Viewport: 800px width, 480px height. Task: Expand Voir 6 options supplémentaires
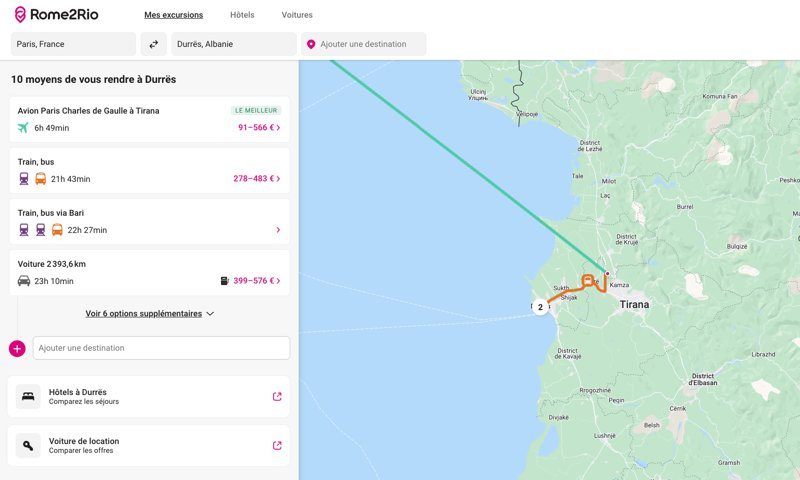[149, 314]
